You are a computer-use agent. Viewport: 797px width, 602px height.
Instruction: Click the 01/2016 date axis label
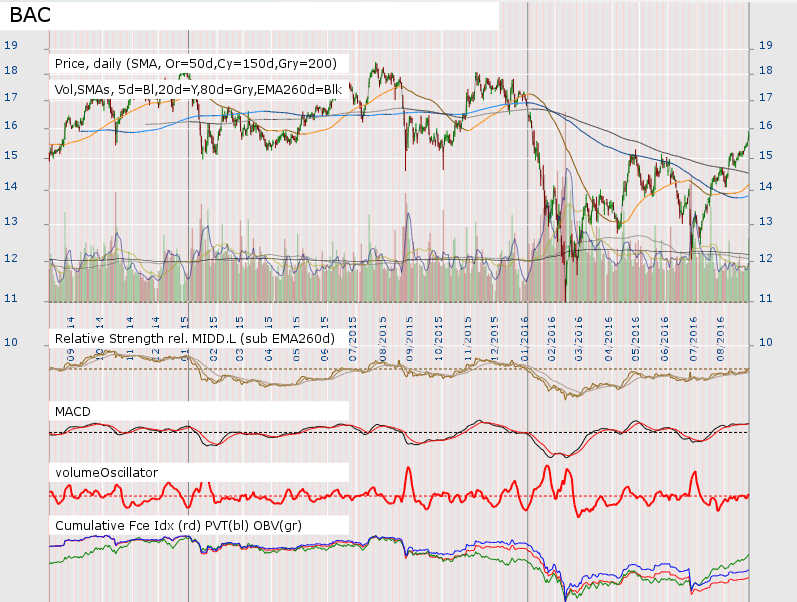[525, 339]
